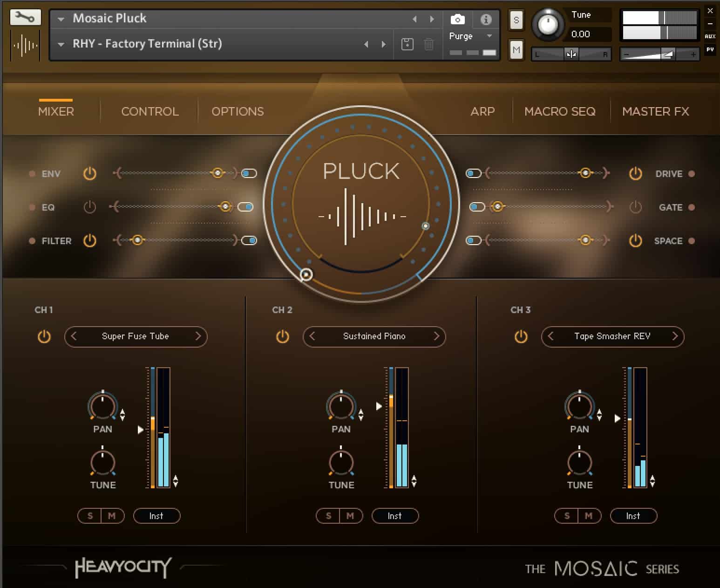Mute CH 1 with its M button
The height and width of the screenshot is (588, 720).
click(x=112, y=516)
